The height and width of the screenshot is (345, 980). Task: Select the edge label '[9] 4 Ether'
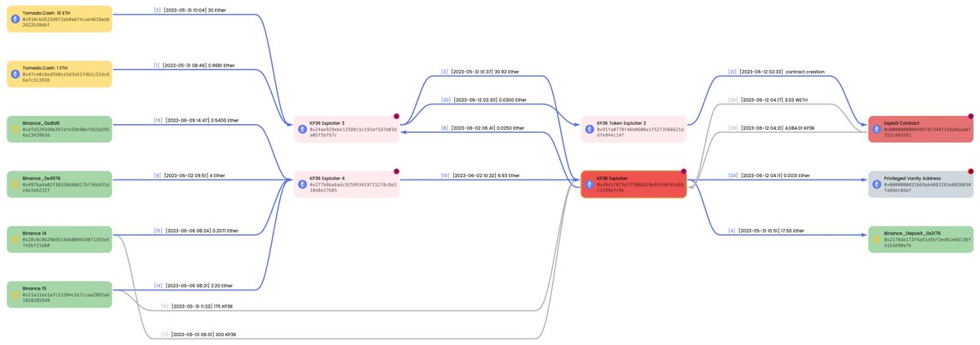click(x=188, y=175)
